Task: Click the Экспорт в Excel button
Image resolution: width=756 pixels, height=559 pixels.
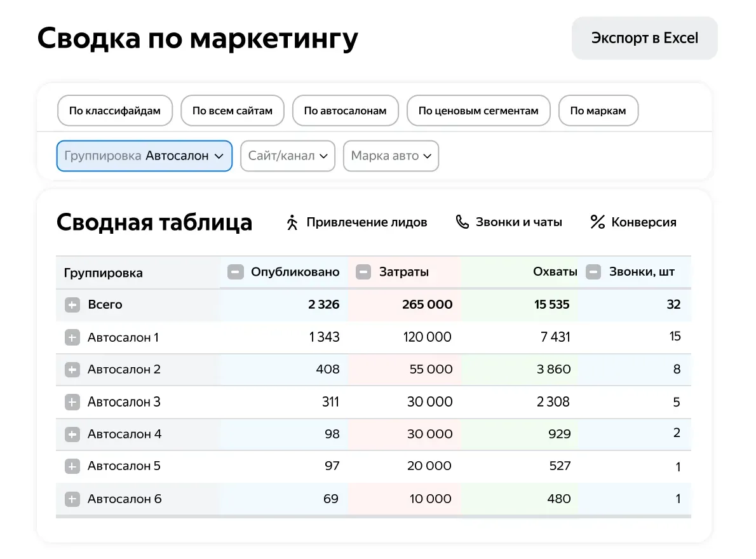Action: pyautogui.click(x=645, y=38)
